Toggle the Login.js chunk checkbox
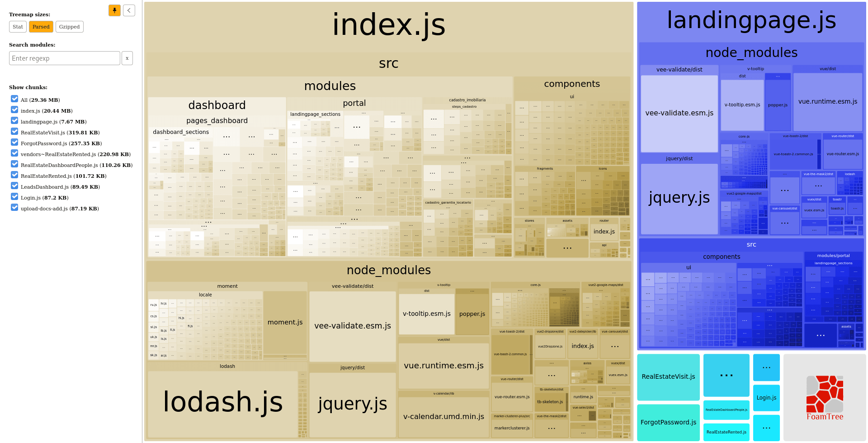 [x=14, y=197]
